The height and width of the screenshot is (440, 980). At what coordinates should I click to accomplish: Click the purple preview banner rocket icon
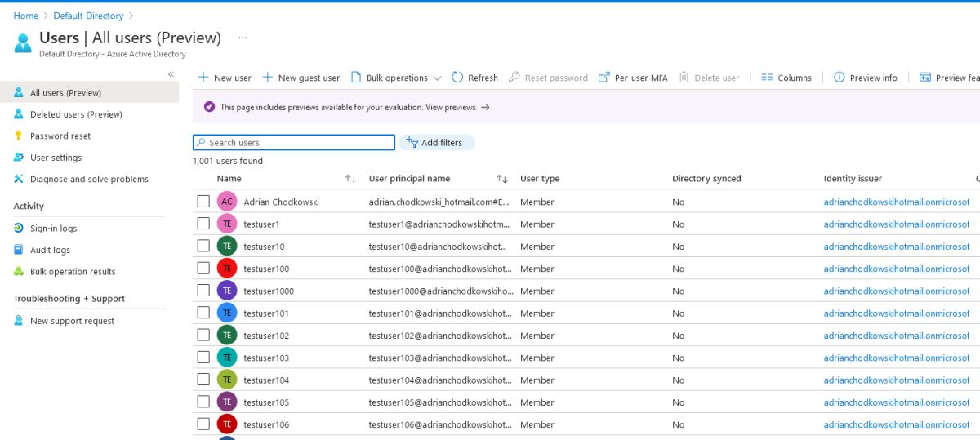[x=210, y=108]
